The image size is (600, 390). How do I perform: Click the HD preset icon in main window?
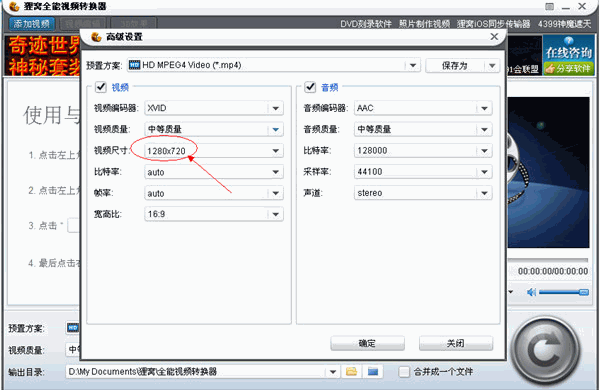[x=73, y=328]
